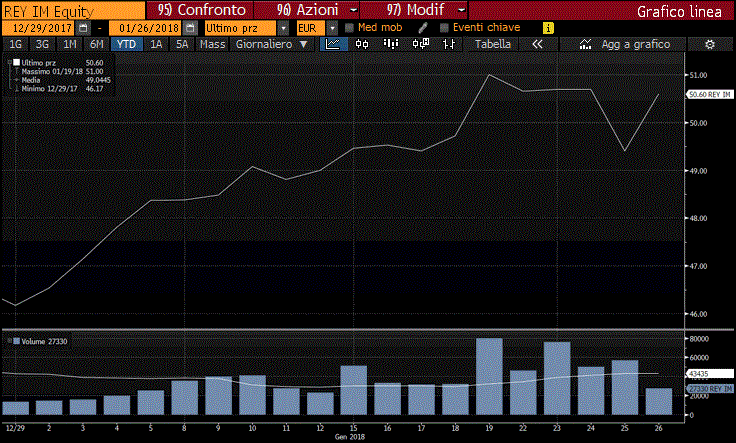The width and height of the screenshot is (736, 443).
Task: Expand the Ultimo prz field dropdown
Action: 283,28
